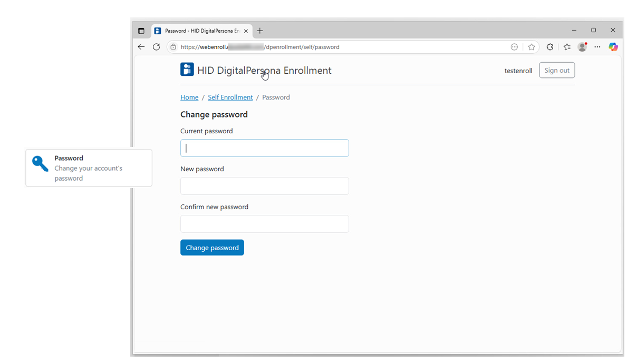637x364 pixels.
Task: Focus the New password field
Action: pos(264,186)
